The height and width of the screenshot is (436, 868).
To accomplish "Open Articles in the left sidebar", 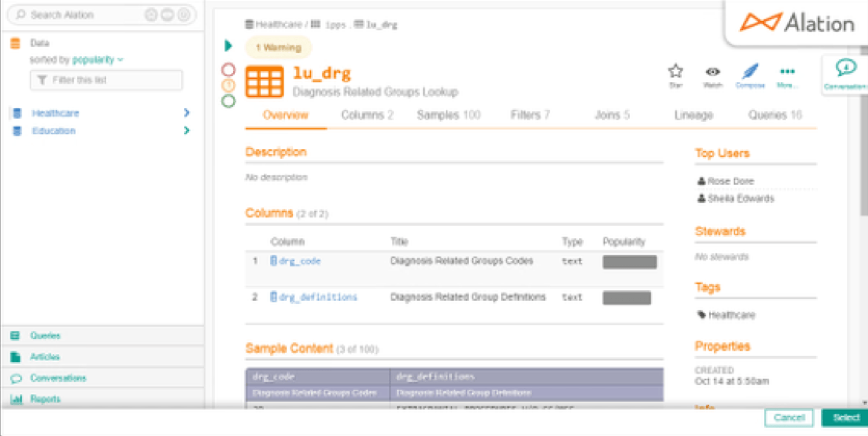I will point(45,356).
